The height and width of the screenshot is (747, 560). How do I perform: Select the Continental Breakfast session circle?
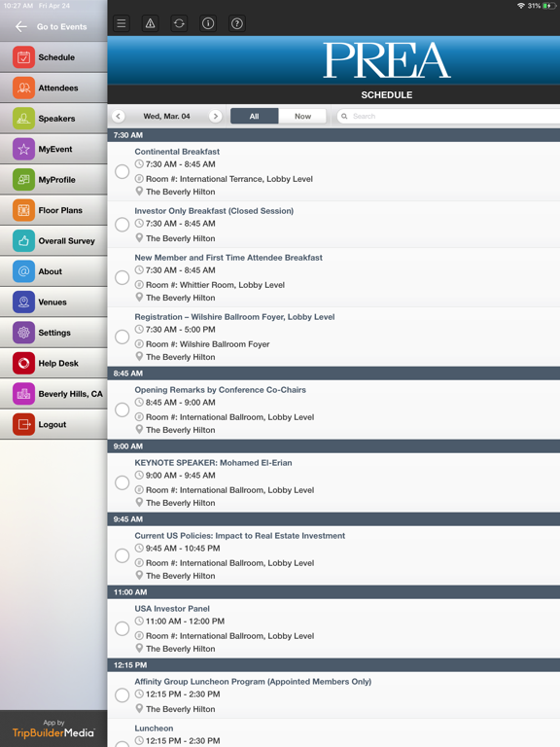(122, 171)
